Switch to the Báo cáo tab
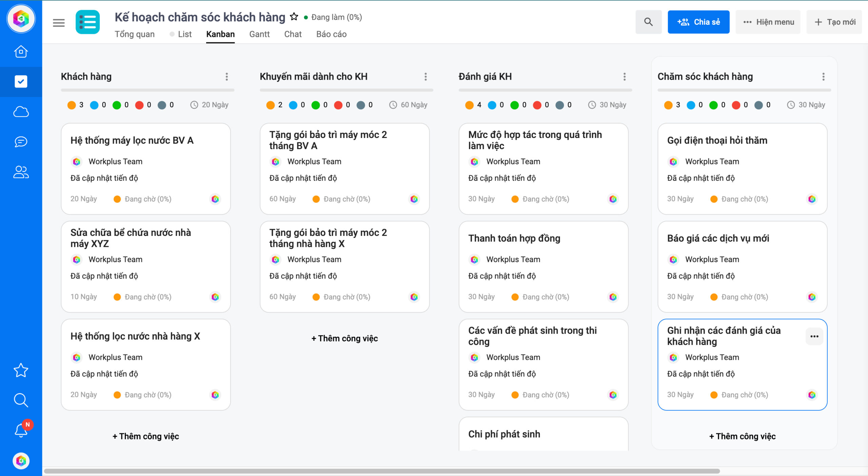This screenshot has width=868, height=476. pyautogui.click(x=331, y=34)
